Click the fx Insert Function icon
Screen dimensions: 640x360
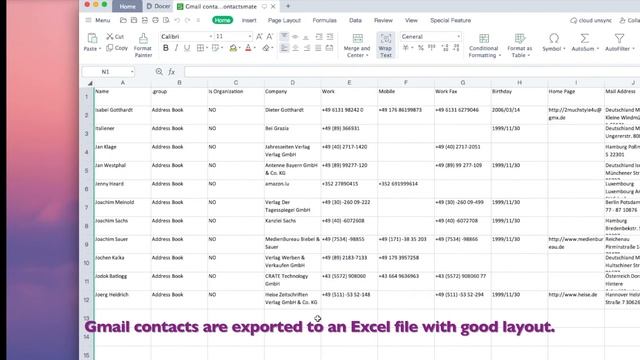(x=172, y=72)
